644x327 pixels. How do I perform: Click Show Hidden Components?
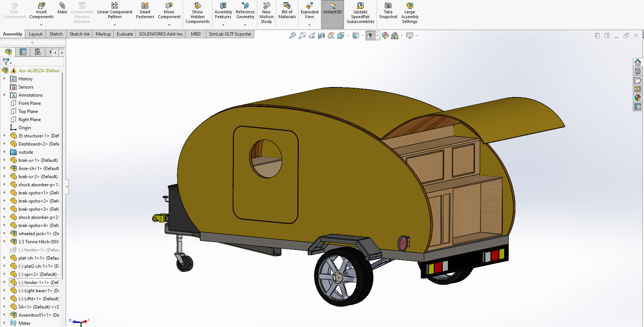(x=198, y=13)
